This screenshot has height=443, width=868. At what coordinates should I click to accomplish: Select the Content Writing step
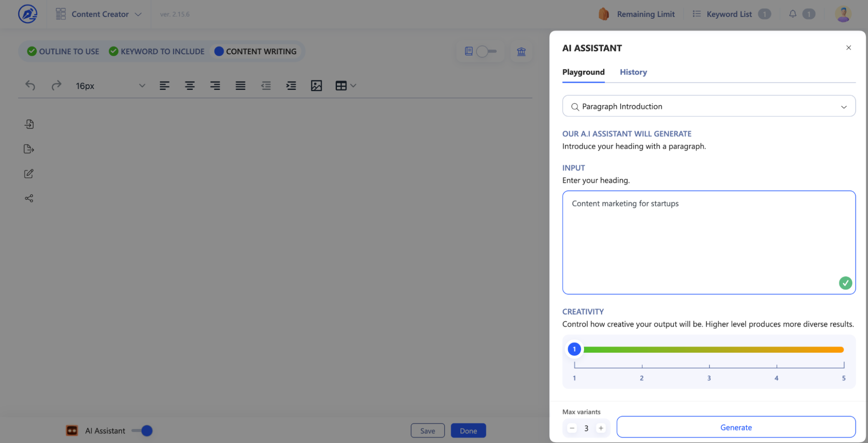256,51
